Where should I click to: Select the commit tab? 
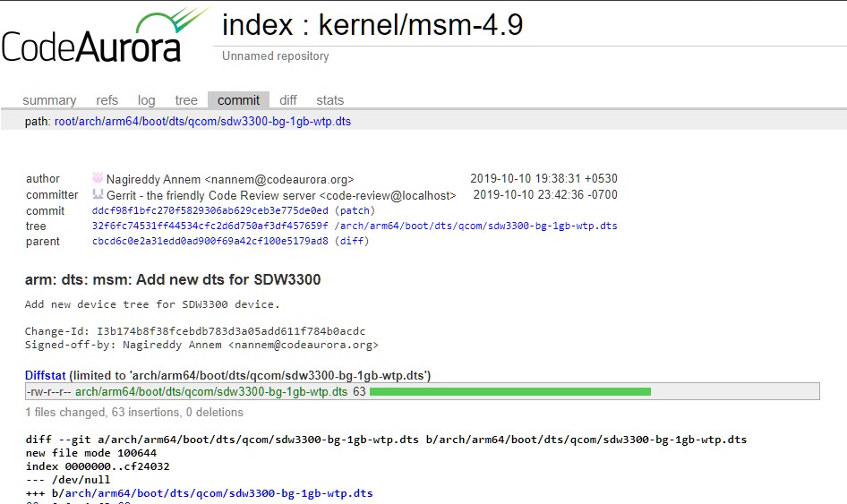(238, 100)
